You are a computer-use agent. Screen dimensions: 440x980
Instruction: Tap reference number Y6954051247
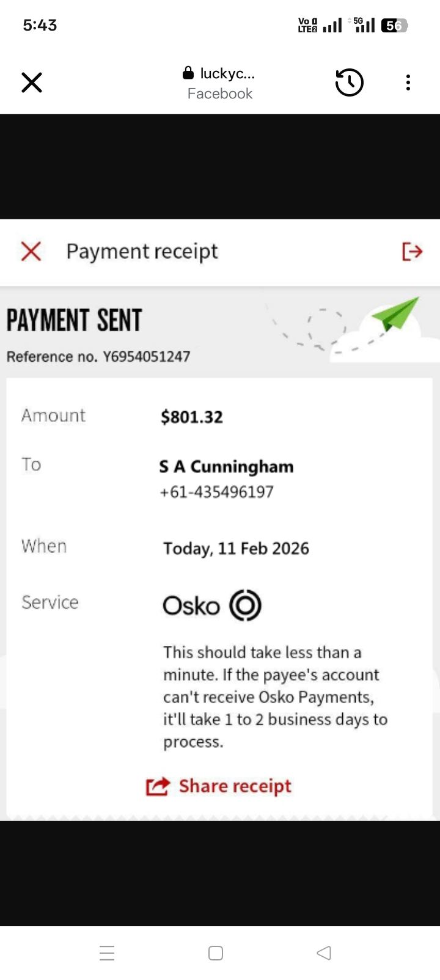click(146, 357)
